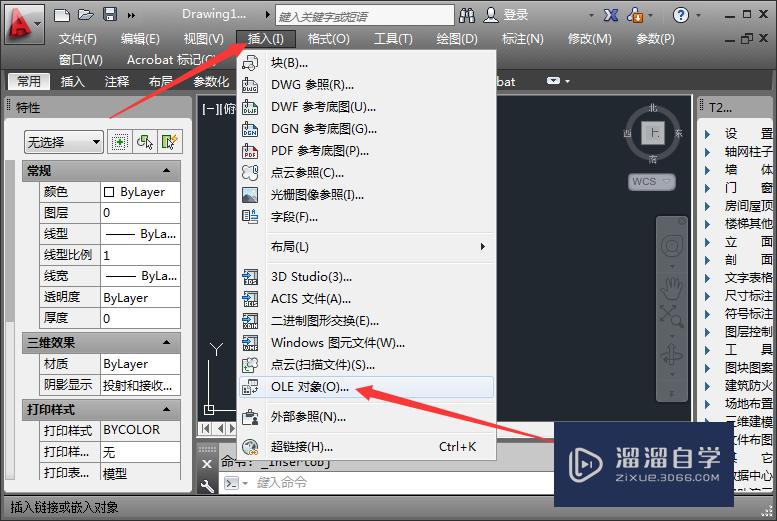The height and width of the screenshot is (521, 777).
Task: Switch to the 常用 ribbon tab
Action: 29,81
